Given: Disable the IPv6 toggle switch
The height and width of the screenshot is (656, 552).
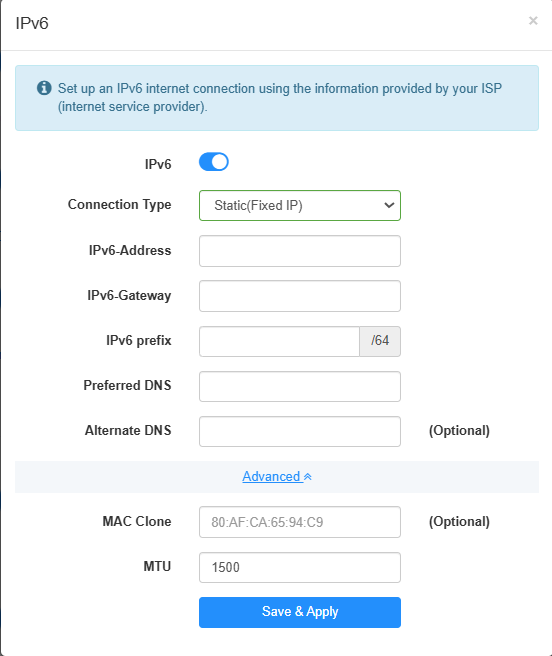Looking at the screenshot, I should point(214,162).
